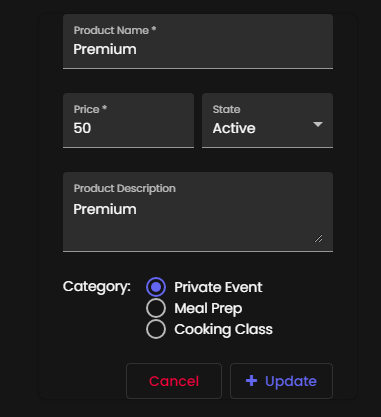This screenshot has width=381, height=417.
Task: Choose category via Cooking Class label text
Action: coord(223,330)
